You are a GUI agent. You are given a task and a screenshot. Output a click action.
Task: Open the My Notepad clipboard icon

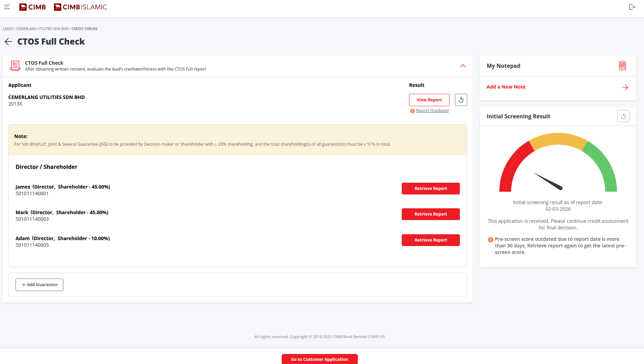tap(623, 66)
